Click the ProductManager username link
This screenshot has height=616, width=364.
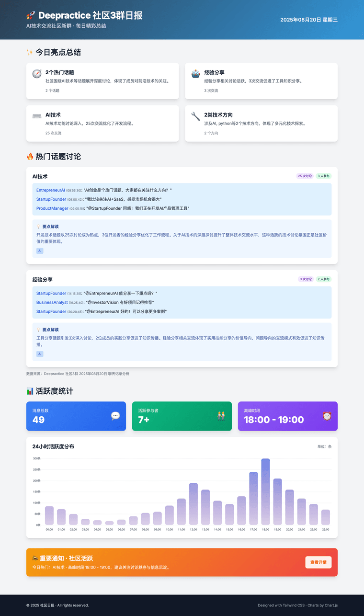click(52, 208)
